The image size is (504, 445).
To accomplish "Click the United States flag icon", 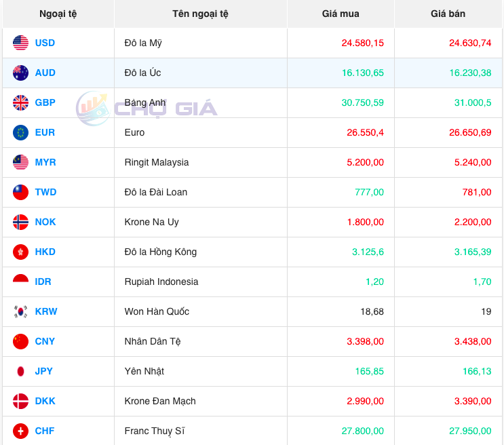I will (x=20, y=43).
